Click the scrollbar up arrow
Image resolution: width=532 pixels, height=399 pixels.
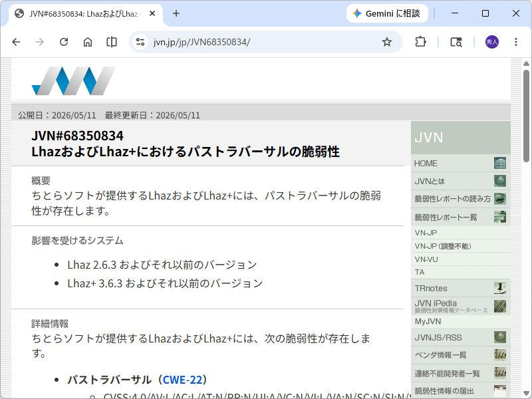[526, 63]
